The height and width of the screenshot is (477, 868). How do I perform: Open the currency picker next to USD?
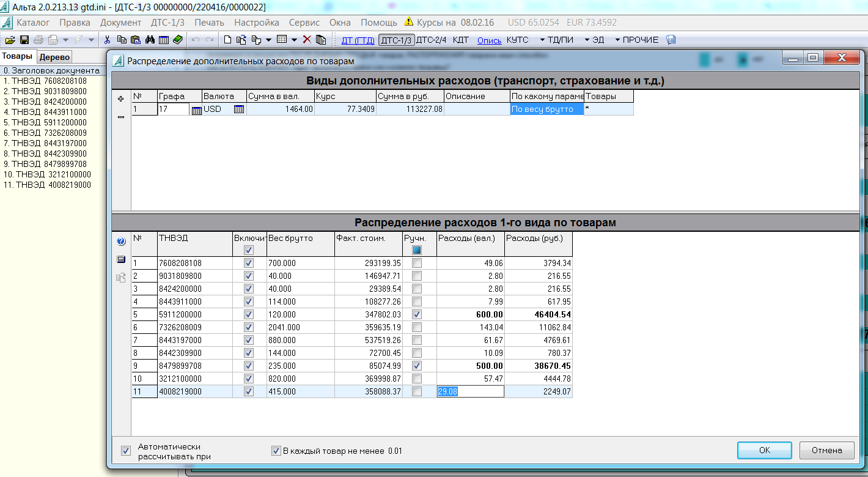[238, 109]
